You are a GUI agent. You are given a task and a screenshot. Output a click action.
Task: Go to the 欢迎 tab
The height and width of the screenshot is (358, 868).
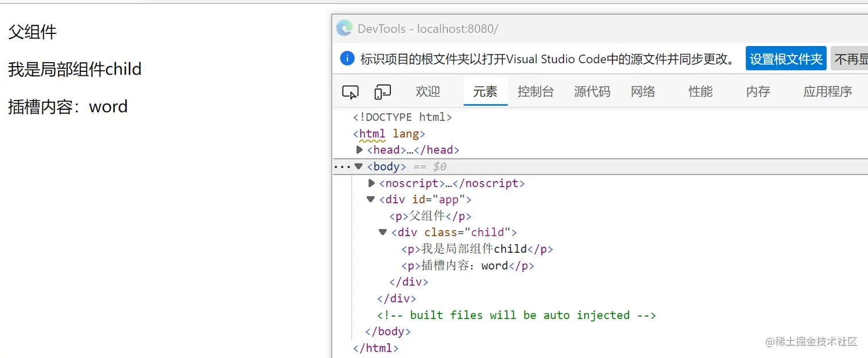tap(427, 91)
